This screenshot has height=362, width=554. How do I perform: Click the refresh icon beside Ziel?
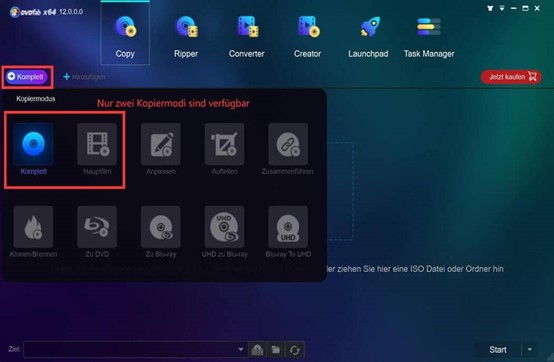(x=295, y=350)
